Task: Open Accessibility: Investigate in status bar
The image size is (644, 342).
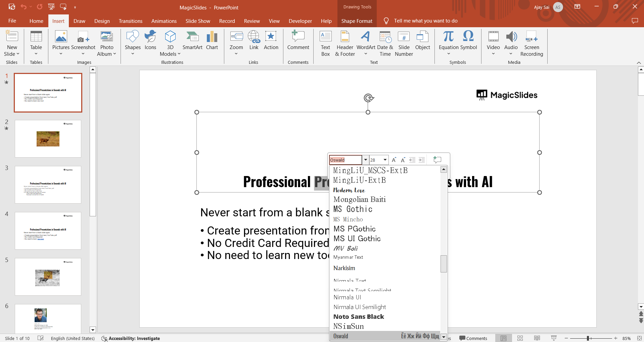Action: click(x=131, y=338)
